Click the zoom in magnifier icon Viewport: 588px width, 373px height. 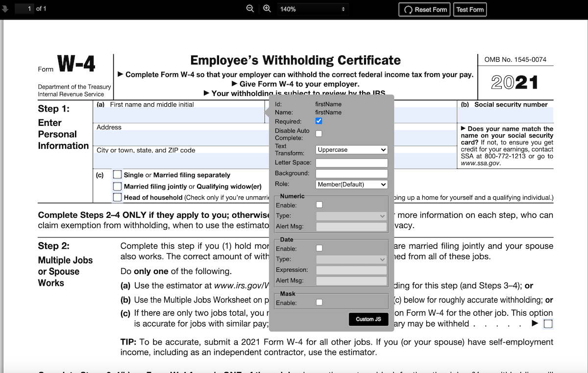(x=267, y=9)
